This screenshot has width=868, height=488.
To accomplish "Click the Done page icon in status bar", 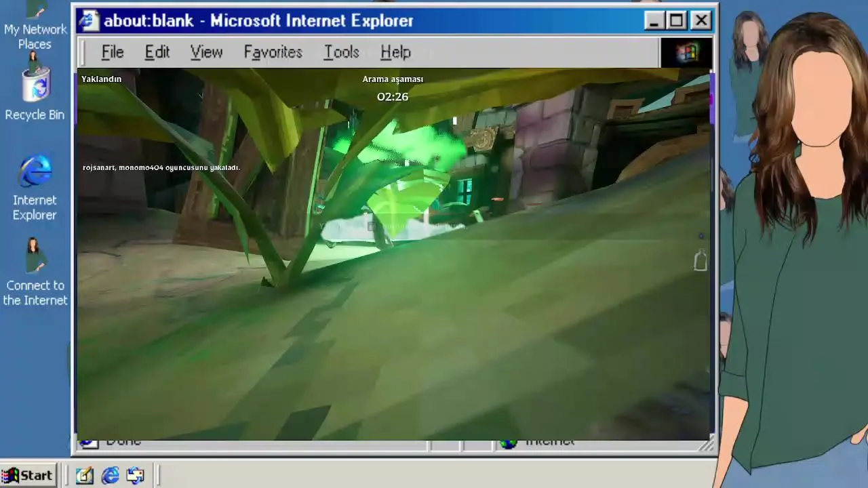I will pyautogui.click(x=88, y=443).
